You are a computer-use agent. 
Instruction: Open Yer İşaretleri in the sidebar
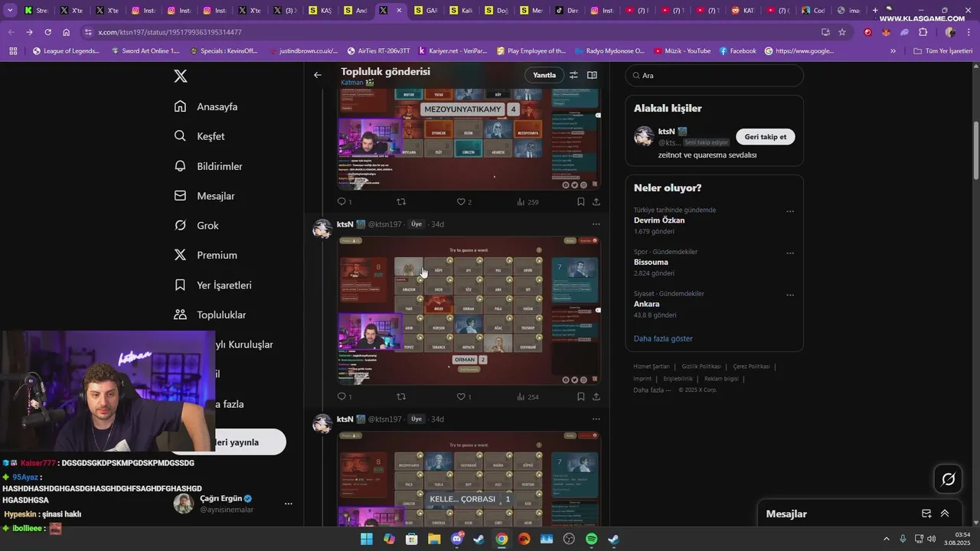[x=213, y=285]
